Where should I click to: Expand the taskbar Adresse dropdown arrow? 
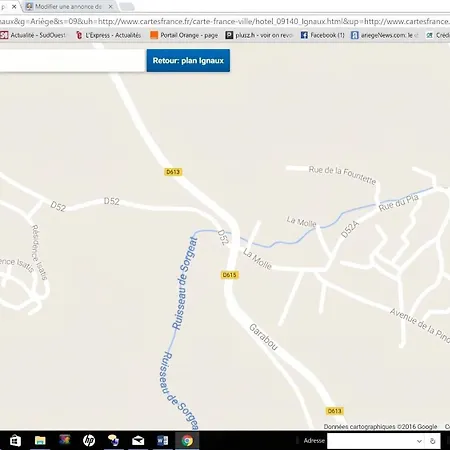[419, 441]
